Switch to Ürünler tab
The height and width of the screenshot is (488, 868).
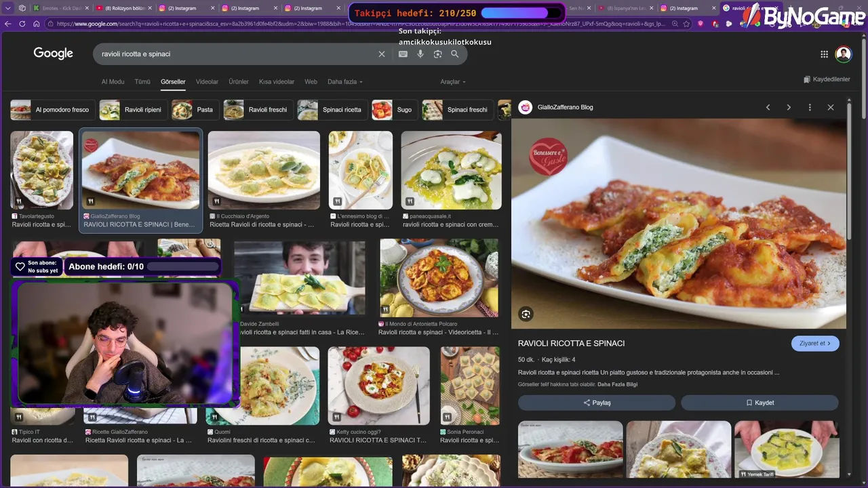pyautogui.click(x=239, y=81)
